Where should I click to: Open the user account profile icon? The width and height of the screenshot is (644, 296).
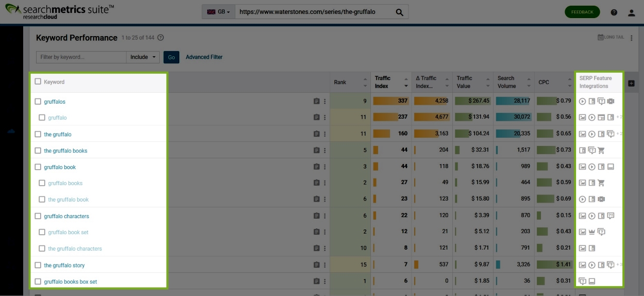(x=631, y=12)
